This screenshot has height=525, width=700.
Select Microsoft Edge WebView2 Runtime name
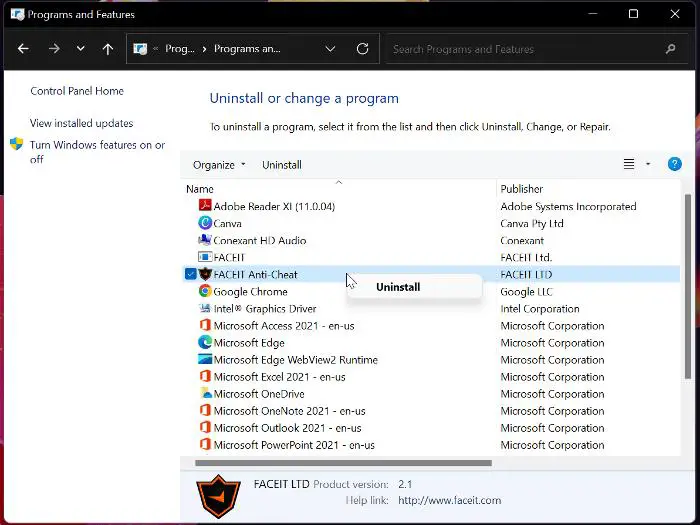[296, 360]
